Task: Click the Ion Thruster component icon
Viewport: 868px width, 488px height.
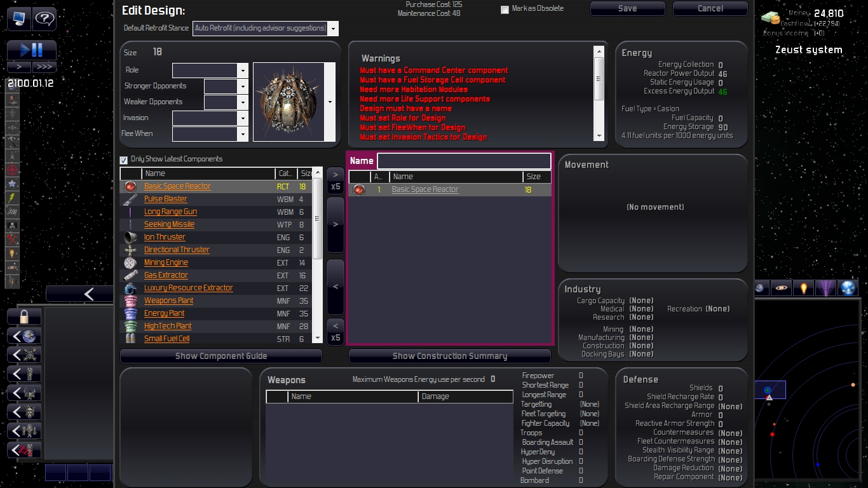Action: (x=130, y=237)
